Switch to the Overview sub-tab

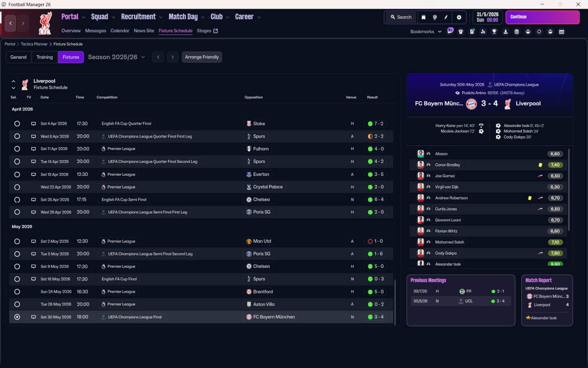pos(71,31)
